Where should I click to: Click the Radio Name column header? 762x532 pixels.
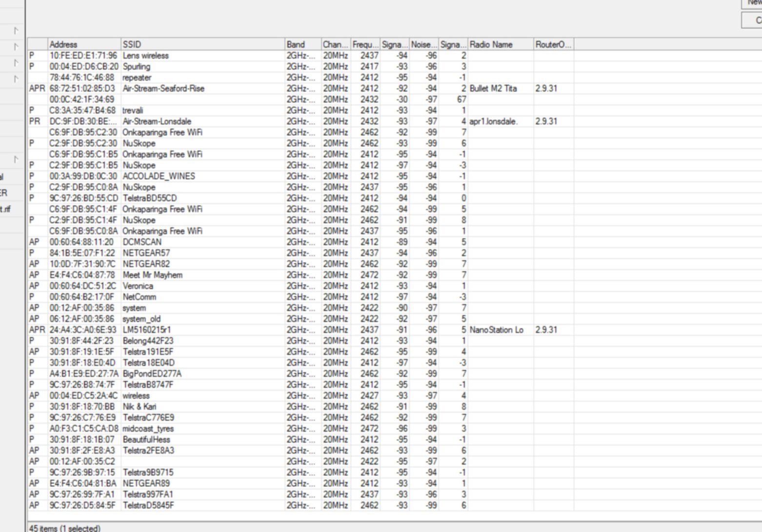click(501, 44)
